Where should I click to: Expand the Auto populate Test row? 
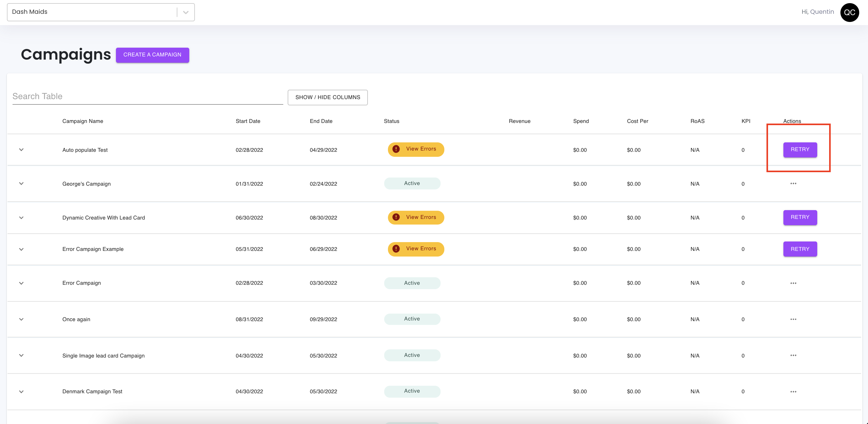pyautogui.click(x=21, y=149)
